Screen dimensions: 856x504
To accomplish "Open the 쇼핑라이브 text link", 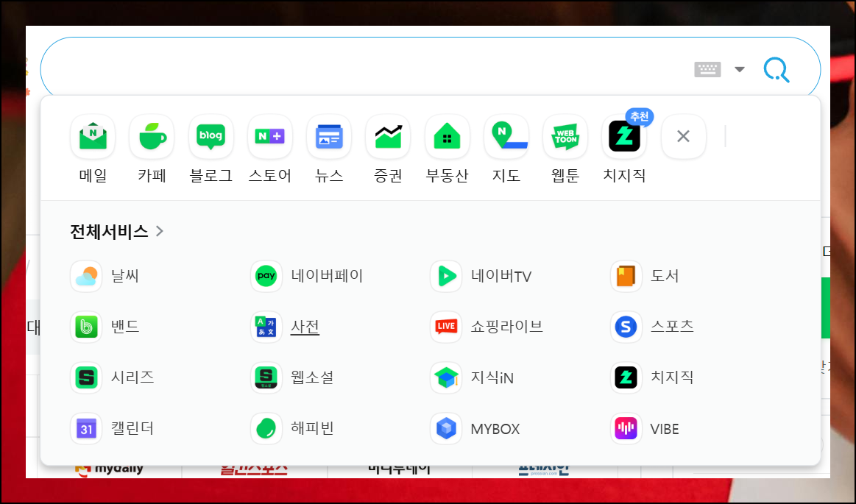I will (506, 327).
